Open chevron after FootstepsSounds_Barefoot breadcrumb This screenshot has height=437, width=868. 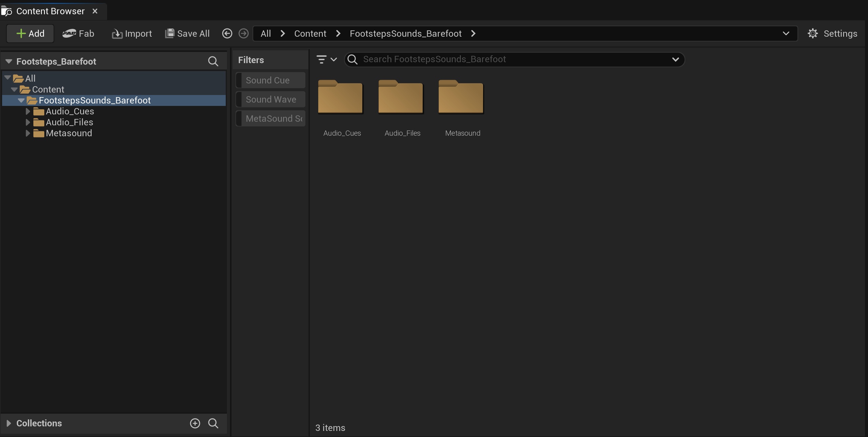tap(474, 34)
